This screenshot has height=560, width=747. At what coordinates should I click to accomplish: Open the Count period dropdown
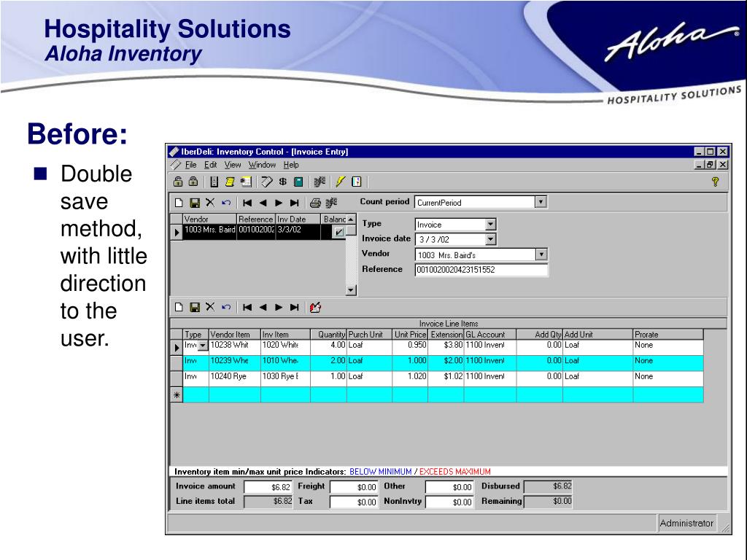541,202
